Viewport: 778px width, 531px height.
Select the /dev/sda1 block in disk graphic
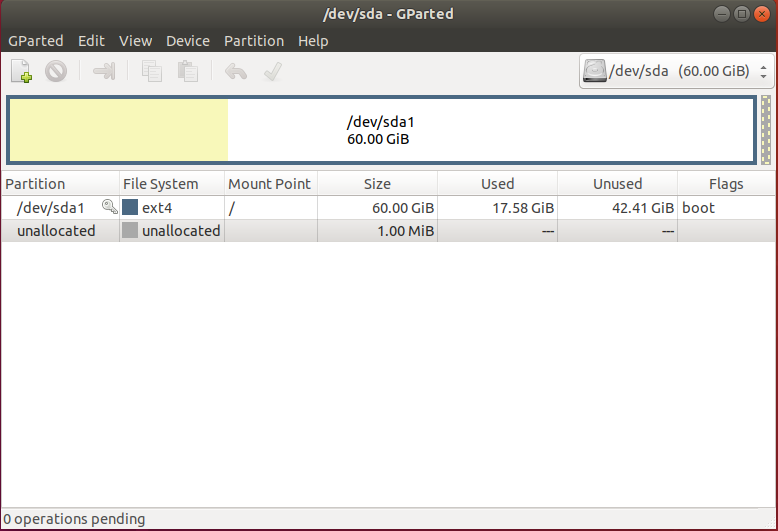click(x=381, y=130)
